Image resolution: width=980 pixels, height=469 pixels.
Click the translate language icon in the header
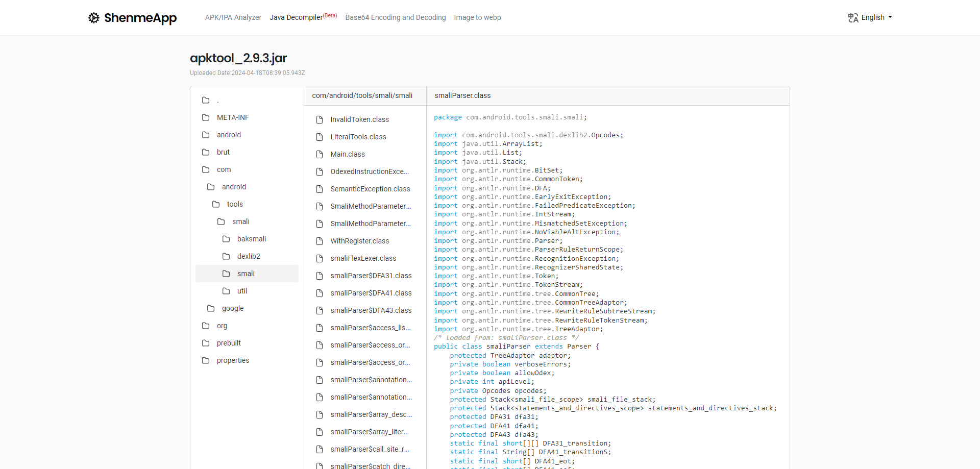[x=852, y=17]
